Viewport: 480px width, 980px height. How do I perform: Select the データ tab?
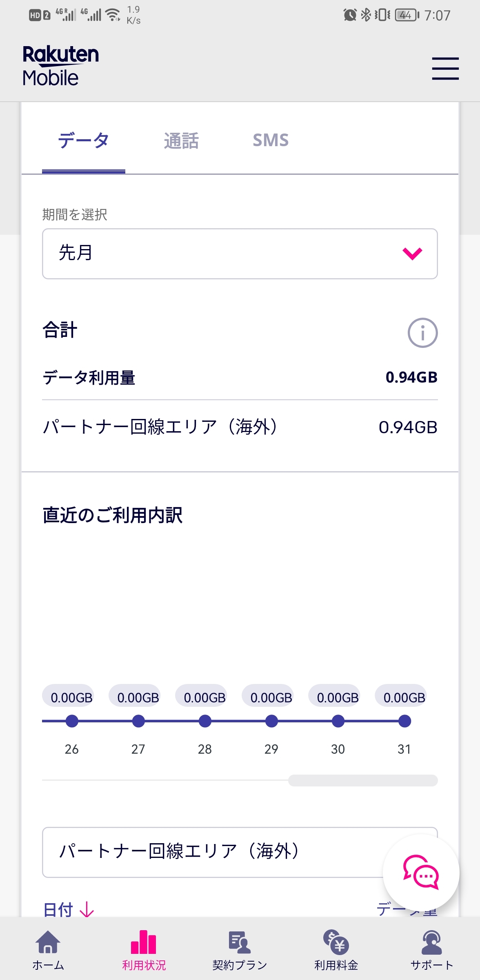coord(83,140)
